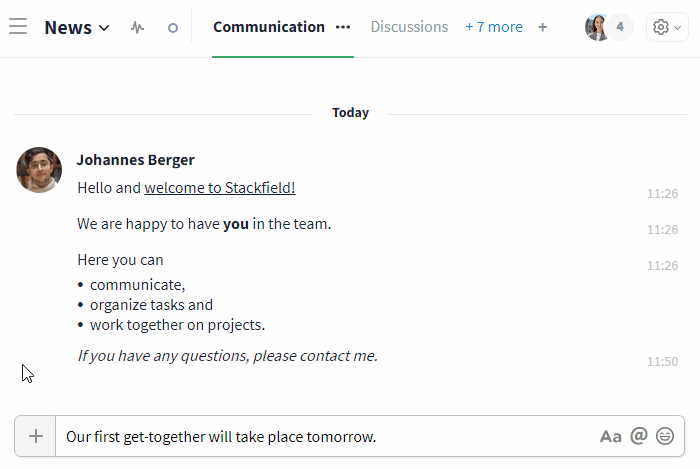Click the activity pulse icon
The width and height of the screenshot is (700, 469).
138,28
